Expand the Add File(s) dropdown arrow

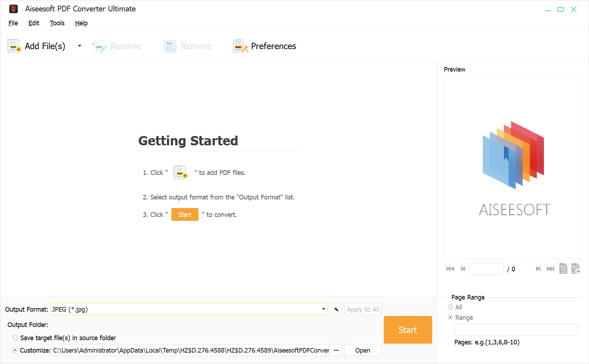tap(79, 46)
